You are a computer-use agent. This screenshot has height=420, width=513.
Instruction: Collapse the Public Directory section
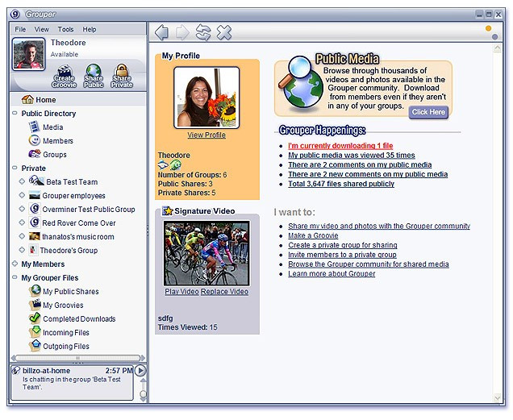[15, 113]
